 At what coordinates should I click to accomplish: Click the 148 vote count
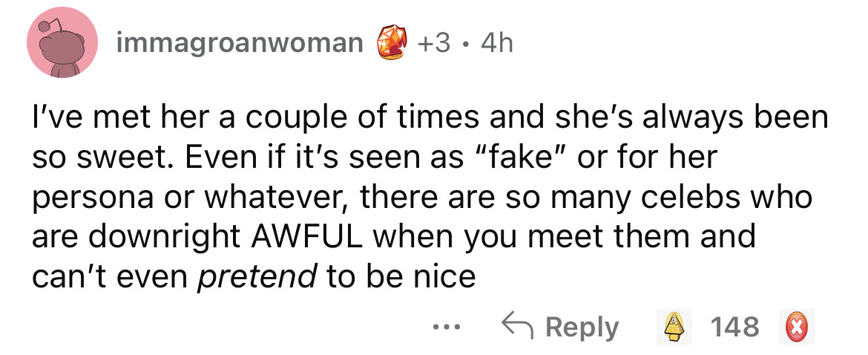[734, 327]
